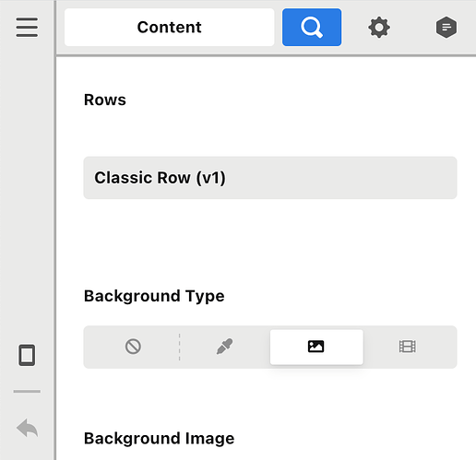
Task: Toggle the tablet device preview icon
Action: [x=27, y=355]
